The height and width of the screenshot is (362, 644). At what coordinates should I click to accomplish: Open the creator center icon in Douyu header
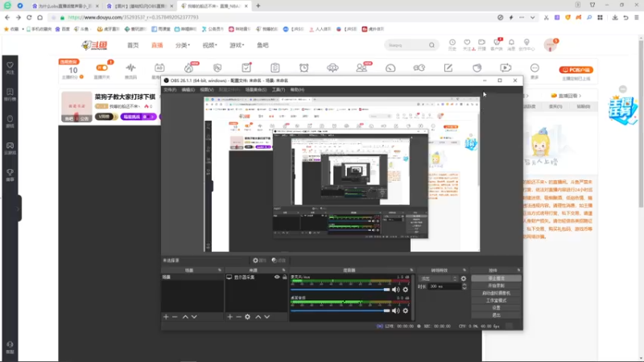526,44
